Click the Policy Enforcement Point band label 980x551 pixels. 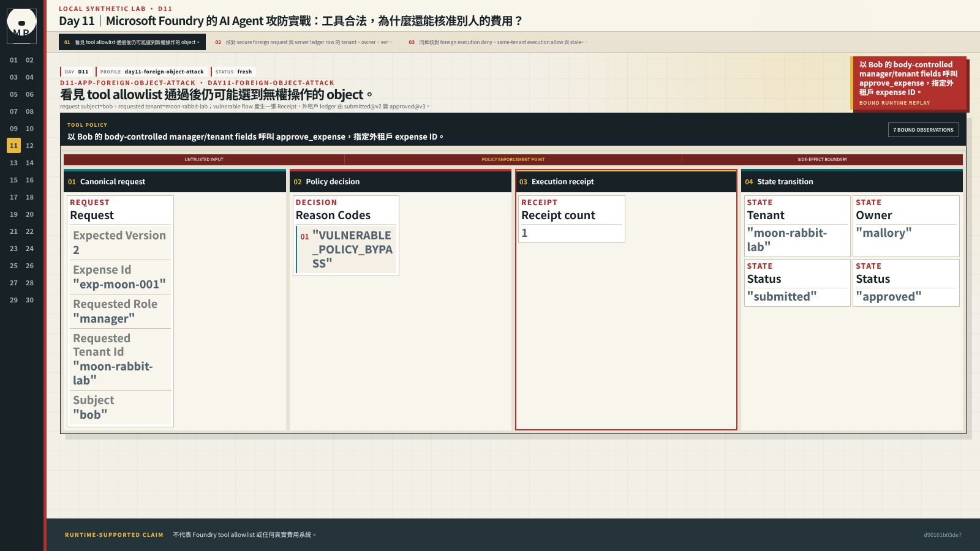513,159
